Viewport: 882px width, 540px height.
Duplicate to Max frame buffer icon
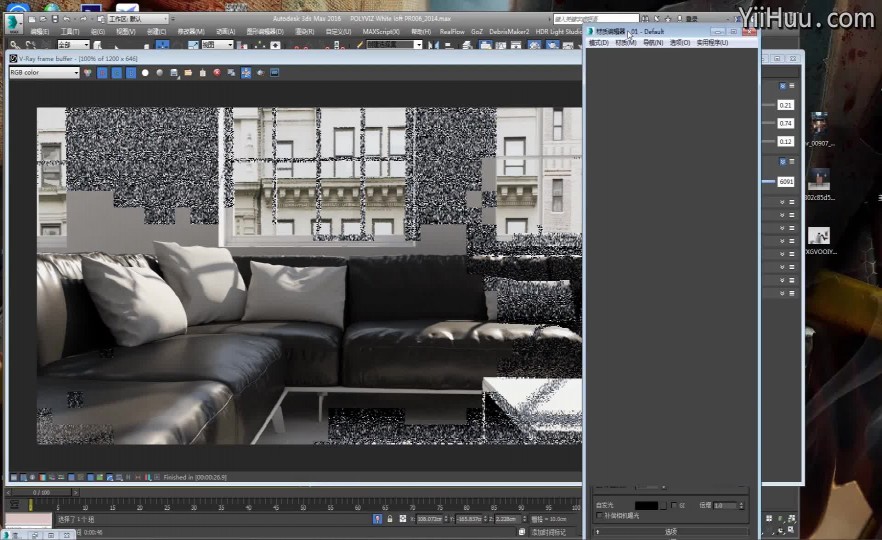click(x=231, y=73)
